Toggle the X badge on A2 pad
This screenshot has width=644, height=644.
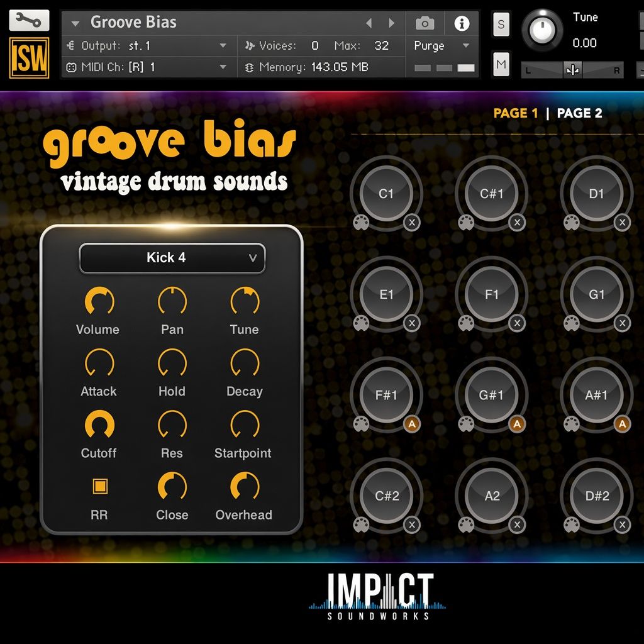click(x=517, y=525)
